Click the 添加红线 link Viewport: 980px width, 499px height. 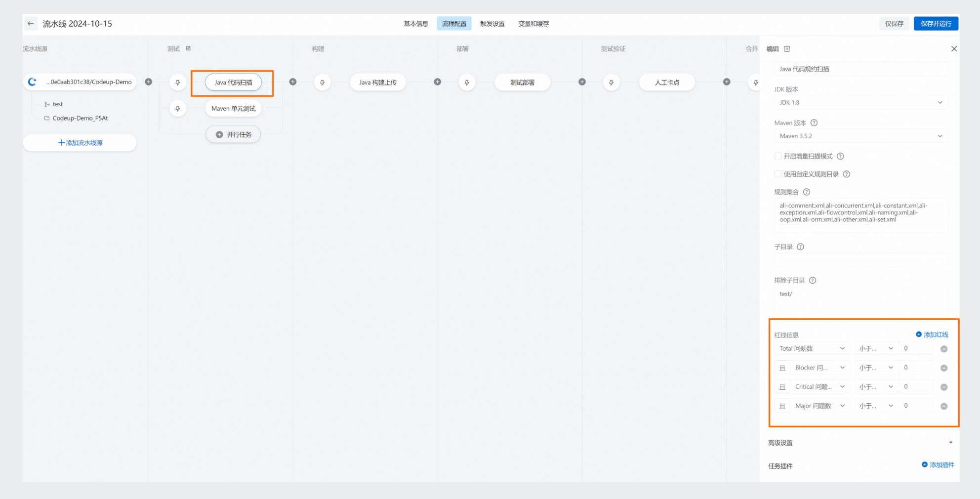point(932,334)
